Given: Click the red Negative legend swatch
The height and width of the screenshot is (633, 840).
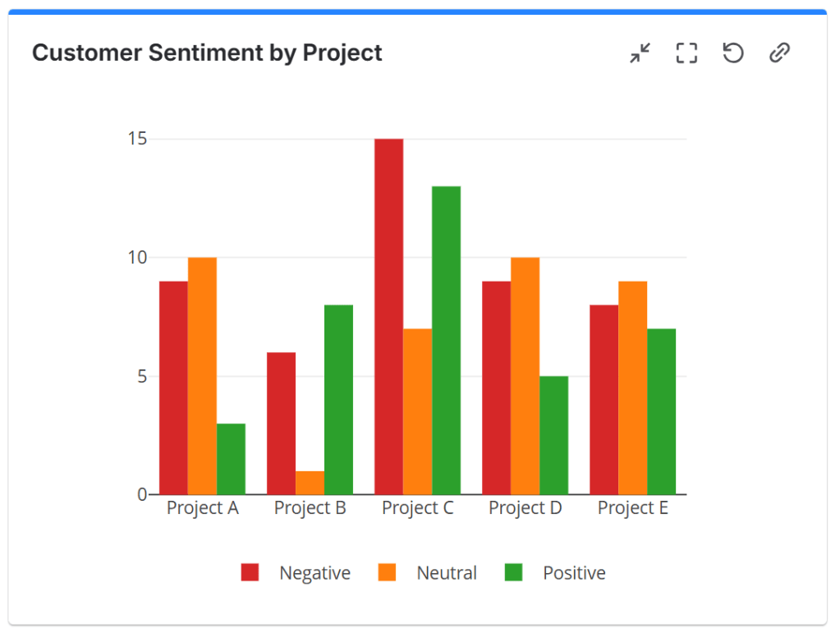Looking at the screenshot, I should click(x=250, y=573).
